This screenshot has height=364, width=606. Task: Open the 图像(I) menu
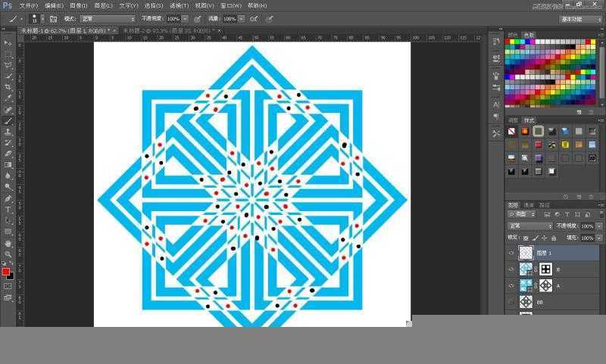click(79, 6)
